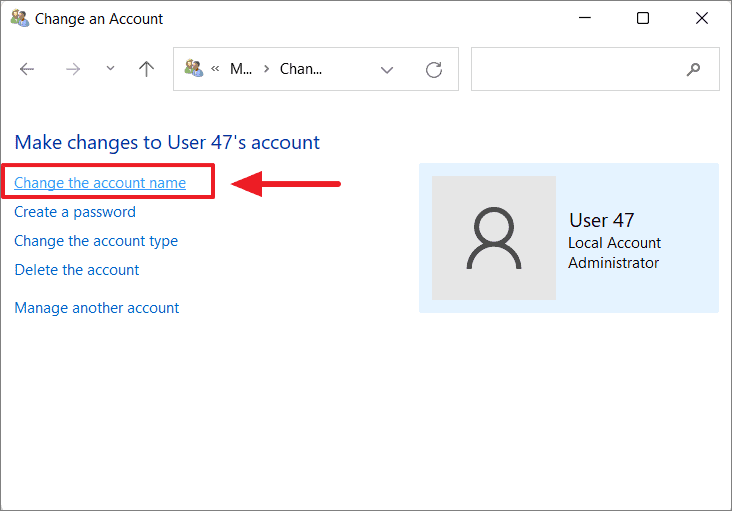
Task: Click the 'Local Account' label
Action: tap(614, 243)
